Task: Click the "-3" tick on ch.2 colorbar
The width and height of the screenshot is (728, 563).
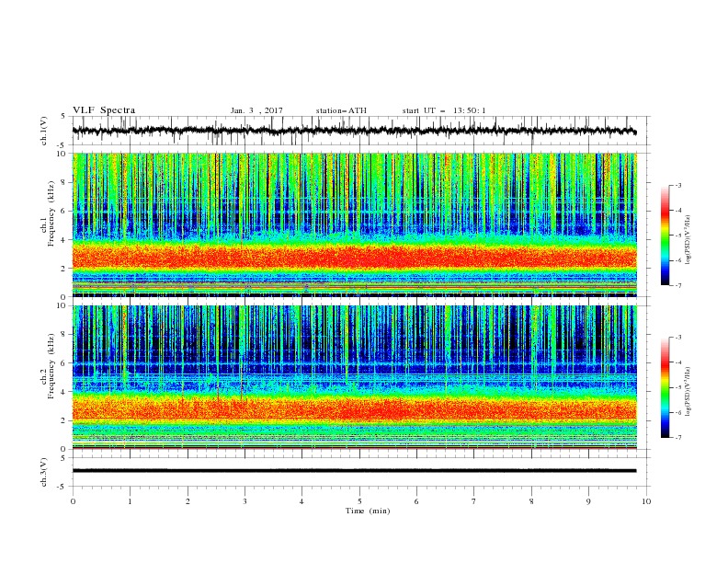Action: 678,338
